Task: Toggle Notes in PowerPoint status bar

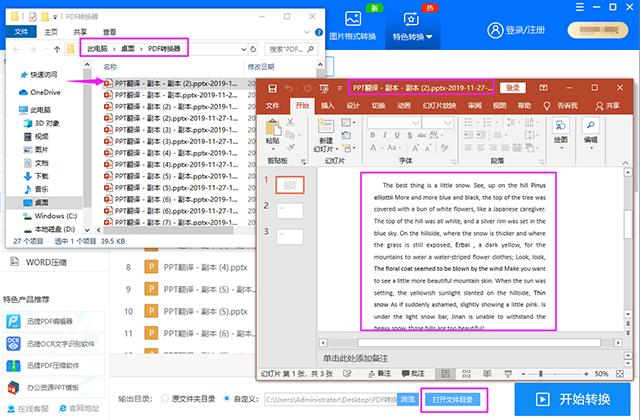Action: (380, 373)
